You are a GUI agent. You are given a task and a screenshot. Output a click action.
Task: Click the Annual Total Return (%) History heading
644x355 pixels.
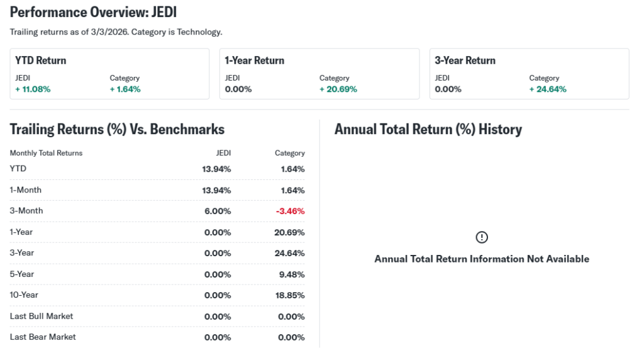coord(428,130)
